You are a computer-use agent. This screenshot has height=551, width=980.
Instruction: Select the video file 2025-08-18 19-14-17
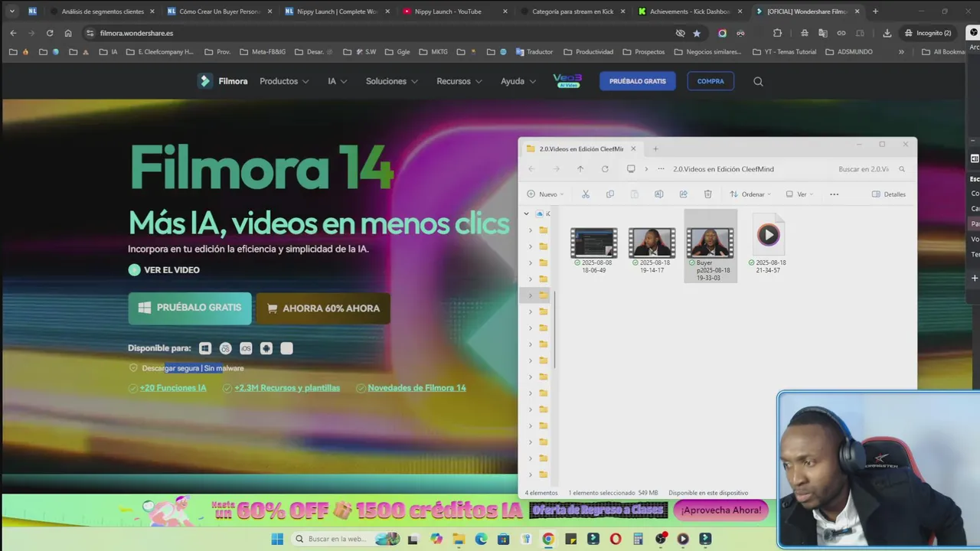tap(652, 250)
